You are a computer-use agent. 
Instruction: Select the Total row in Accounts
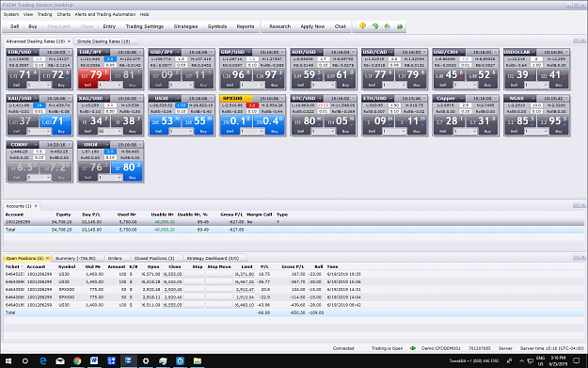tap(294, 230)
